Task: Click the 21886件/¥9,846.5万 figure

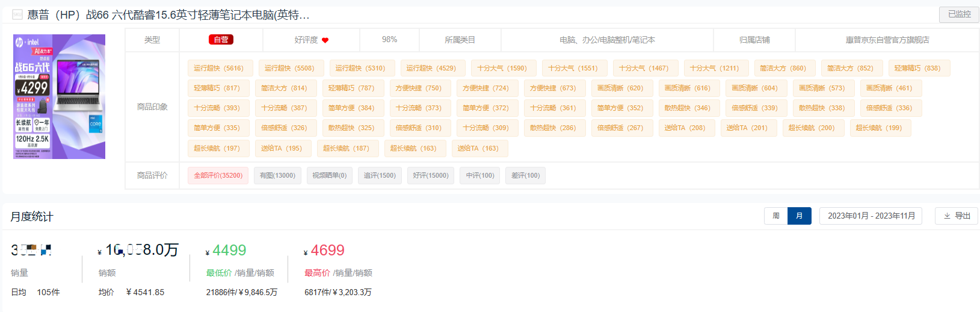Action: pyautogui.click(x=242, y=292)
